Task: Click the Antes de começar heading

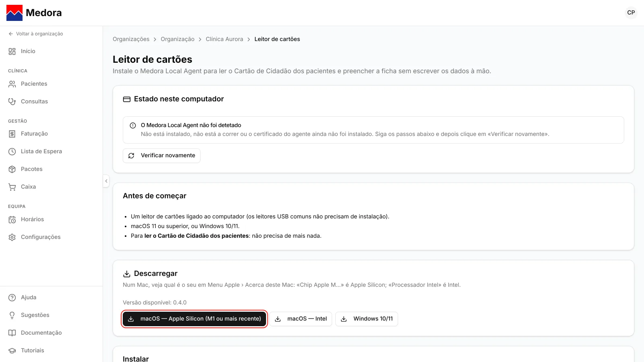Action: tap(155, 196)
